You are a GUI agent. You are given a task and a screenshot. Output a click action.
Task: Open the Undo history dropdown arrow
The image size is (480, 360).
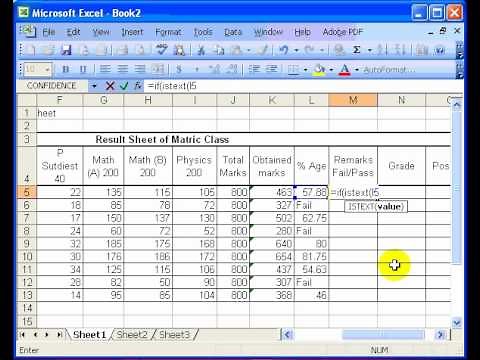[x=296, y=50]
